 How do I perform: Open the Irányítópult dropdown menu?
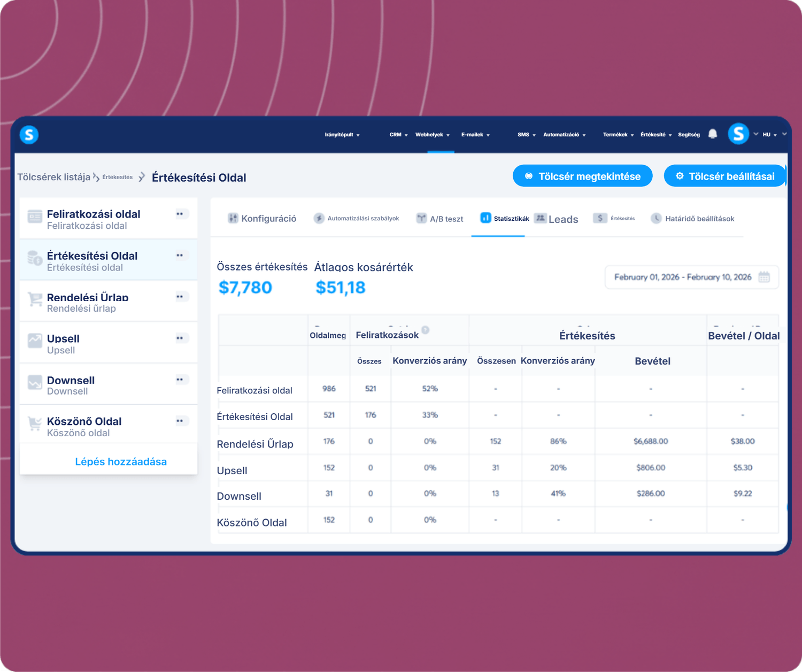click(342, 135)
